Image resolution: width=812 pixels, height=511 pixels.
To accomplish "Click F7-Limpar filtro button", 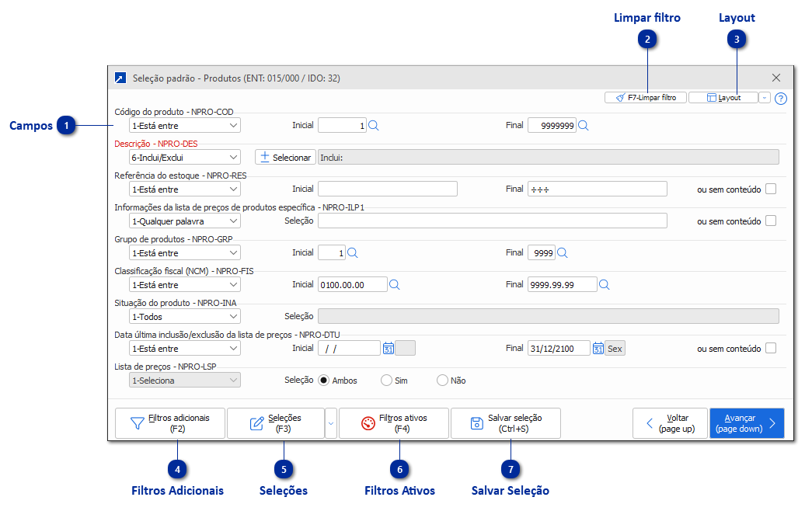I will coord(646,98).
